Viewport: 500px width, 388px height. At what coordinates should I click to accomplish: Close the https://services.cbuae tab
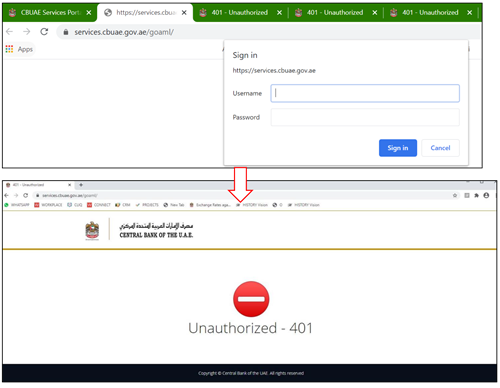point(184,13)
